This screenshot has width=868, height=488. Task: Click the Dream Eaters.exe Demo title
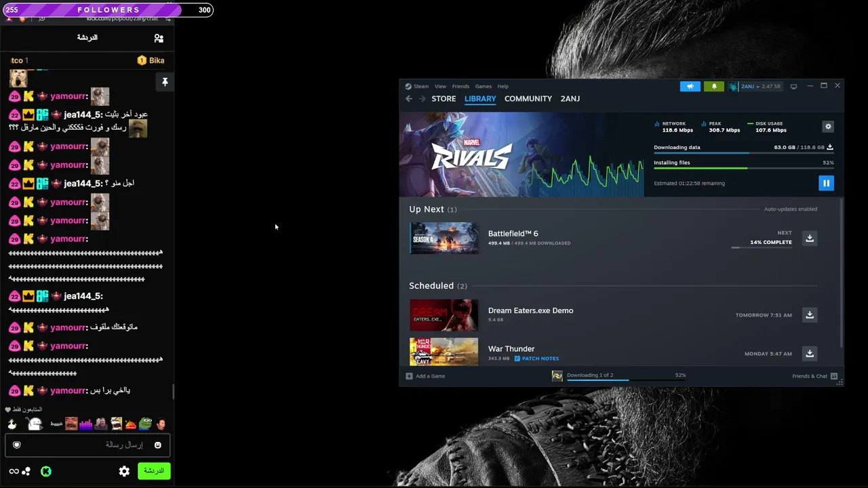point(531,310)
